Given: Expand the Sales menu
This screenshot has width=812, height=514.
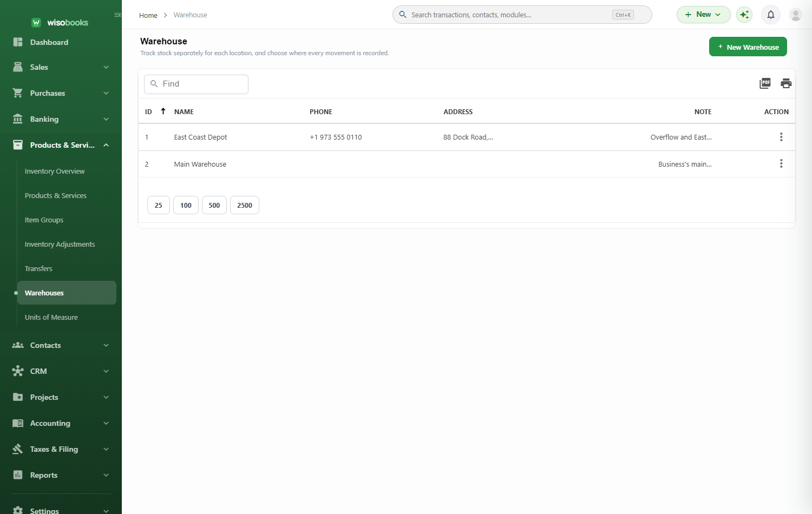Looking at the screenshot, I should click(x=61, y=67).
